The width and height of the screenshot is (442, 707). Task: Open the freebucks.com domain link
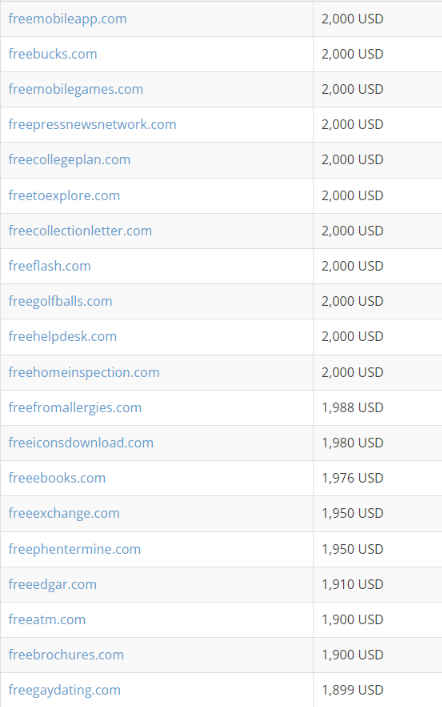53,54
